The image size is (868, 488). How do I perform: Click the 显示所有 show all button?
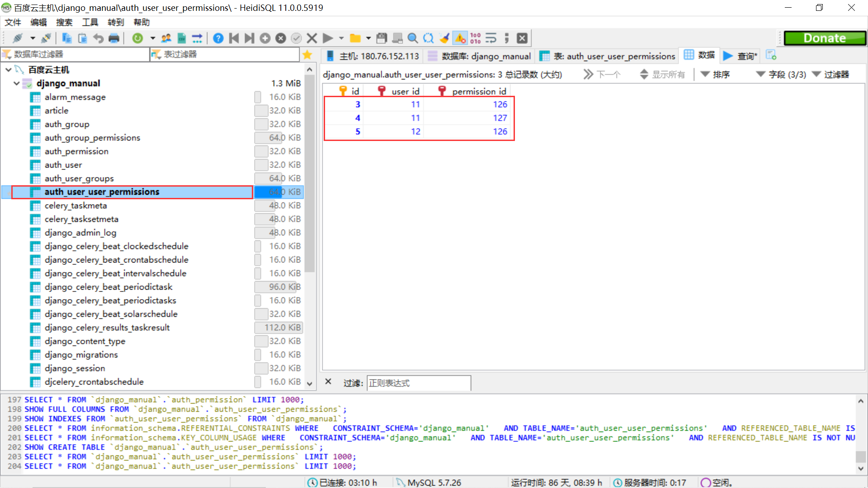[662, 75]
